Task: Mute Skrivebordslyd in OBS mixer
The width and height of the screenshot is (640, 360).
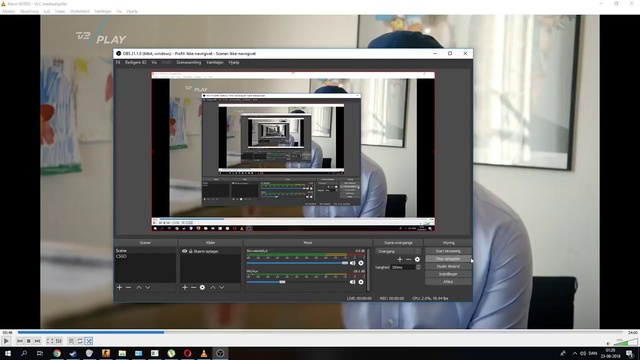Action: [x=353, y=263]
